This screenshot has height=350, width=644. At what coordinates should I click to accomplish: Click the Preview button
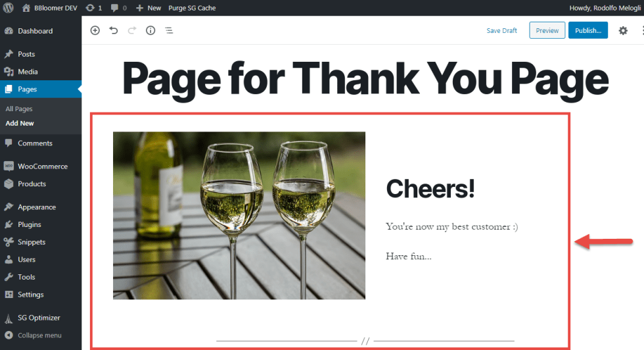coord(547,30)
